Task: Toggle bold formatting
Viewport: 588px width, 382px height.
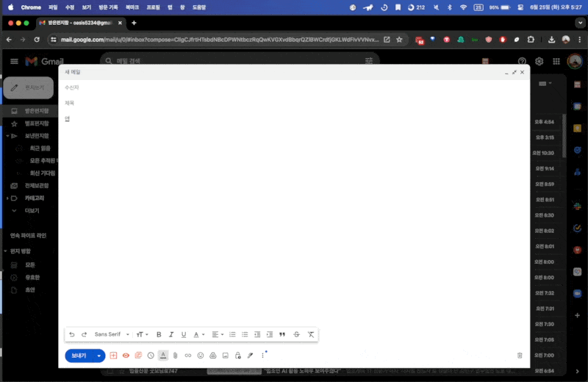Action: (159, 334)
